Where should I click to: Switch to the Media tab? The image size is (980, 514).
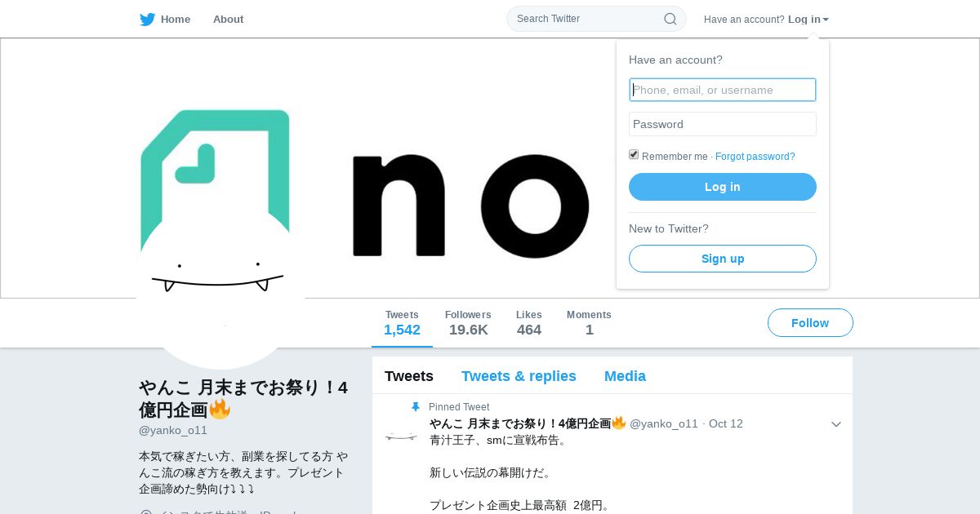tap(625, 376)
